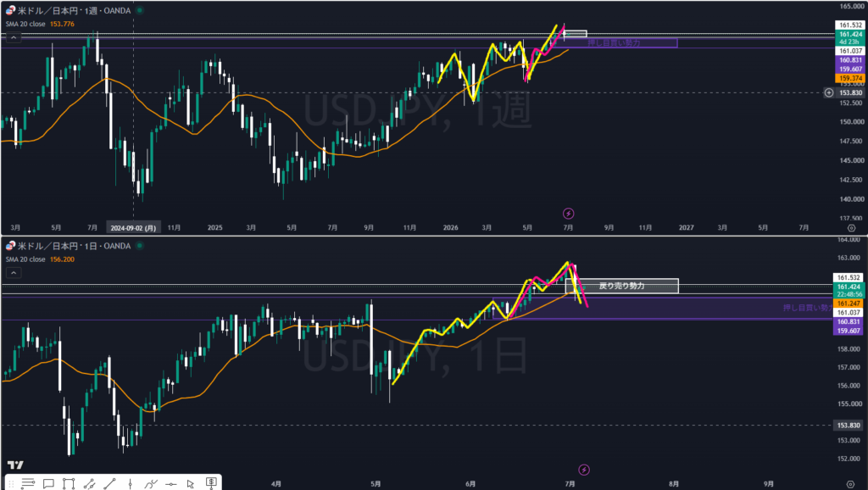The height and width of the screenshot is (490, 868).
Task: Open weekly chart price scale settings gear
Action: 851,228
